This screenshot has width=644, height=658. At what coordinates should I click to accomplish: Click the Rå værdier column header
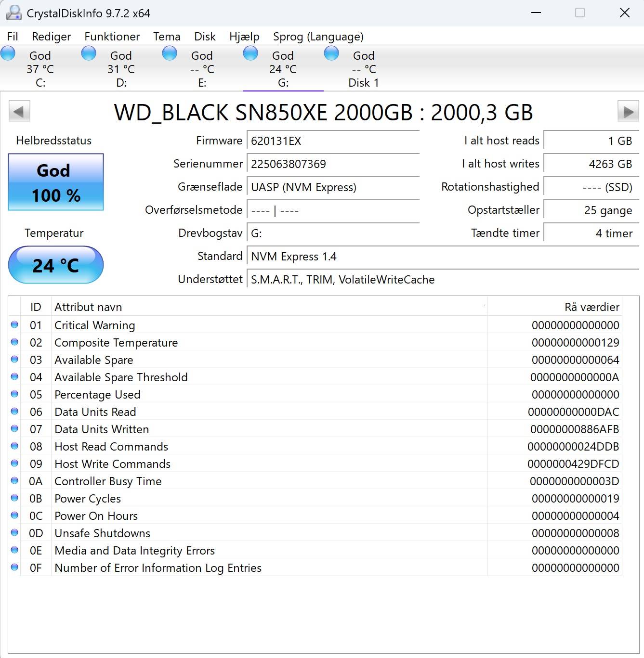554,307
